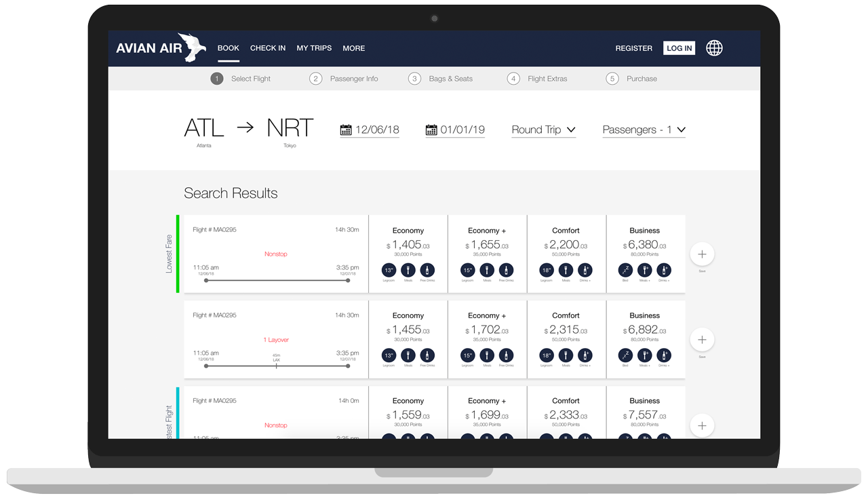
Task: Click the return date 01/01/19 field
Action: coord(455,130)
